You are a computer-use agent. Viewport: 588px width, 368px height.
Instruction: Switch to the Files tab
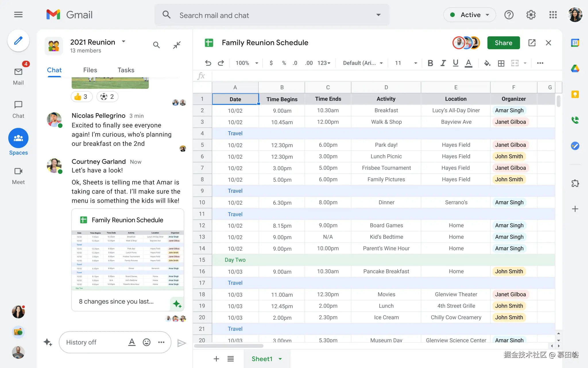pyautogui.click(x=90, y=70)
